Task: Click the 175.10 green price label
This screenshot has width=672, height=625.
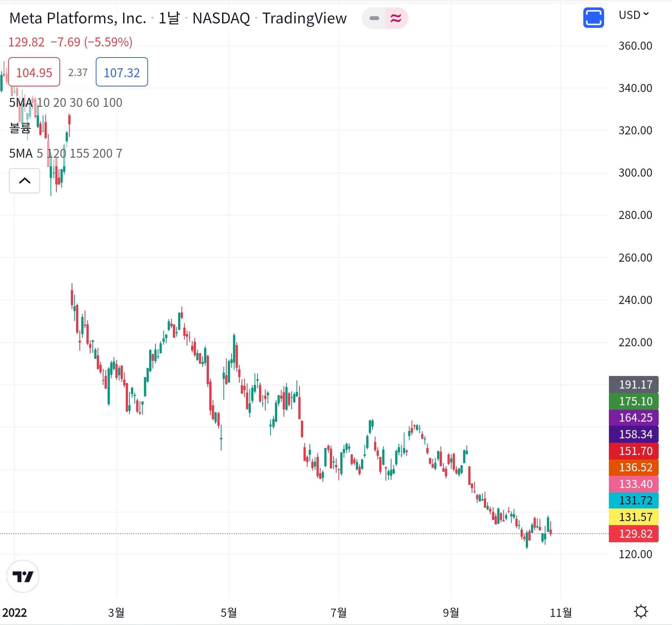Action: click(x=634, y=401)
